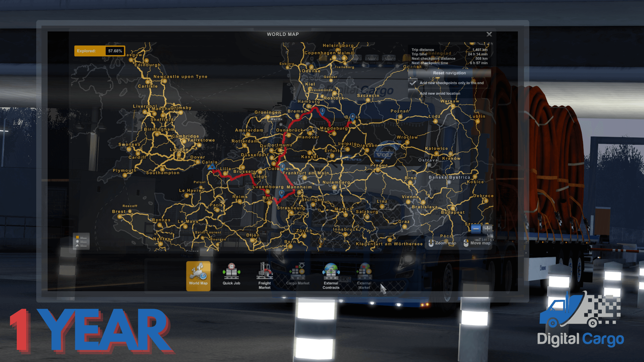Viewport: 644px width, 362px height.
Task: Click the Wrocław city label
Action: click(407, 137)
